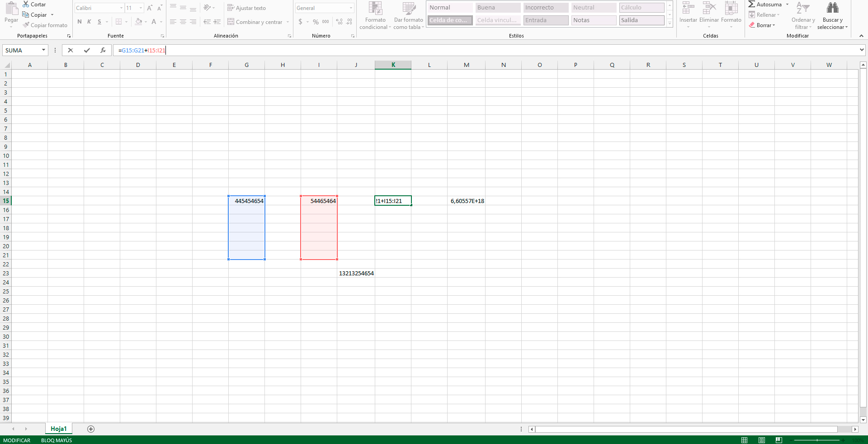Screen dimensions: 868x444
Task: Switch to Normal view in status bar
Action: click(745, 440)
